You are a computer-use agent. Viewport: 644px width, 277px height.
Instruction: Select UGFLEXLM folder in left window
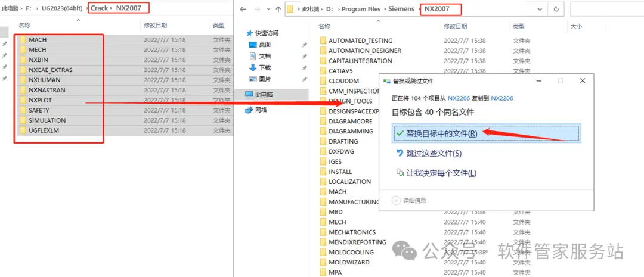pyautogui.click(x=44, y=130)
